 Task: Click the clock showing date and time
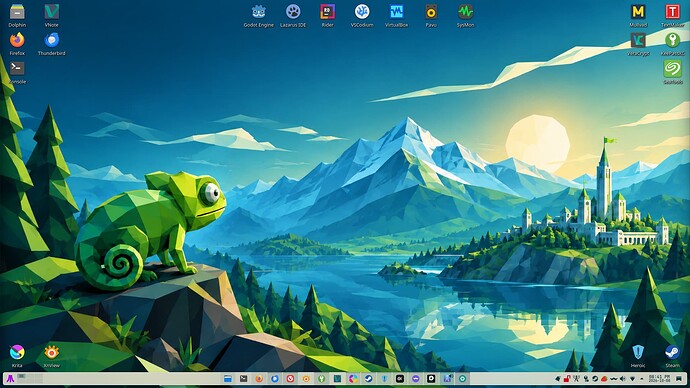[659, 378]
